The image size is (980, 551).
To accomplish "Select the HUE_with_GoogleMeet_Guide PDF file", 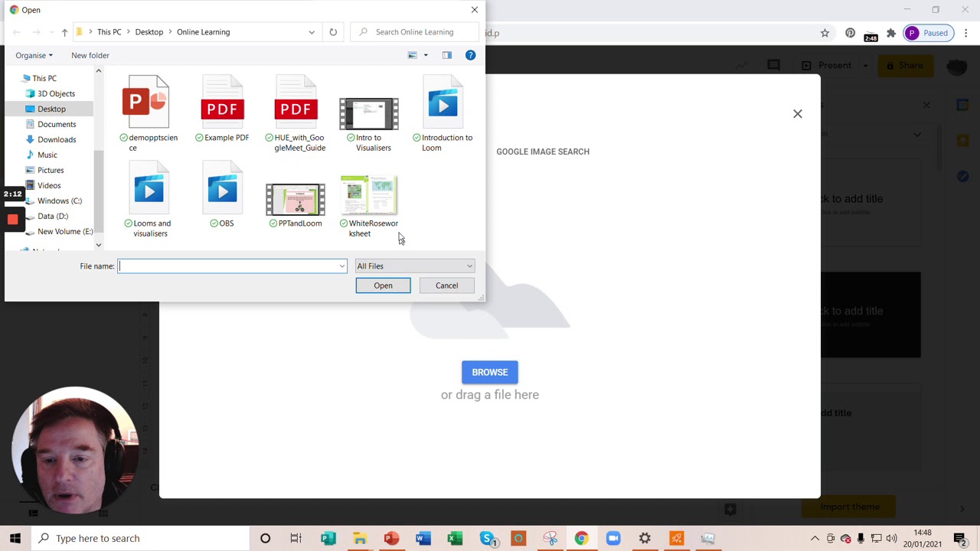I will click(296, 113).
